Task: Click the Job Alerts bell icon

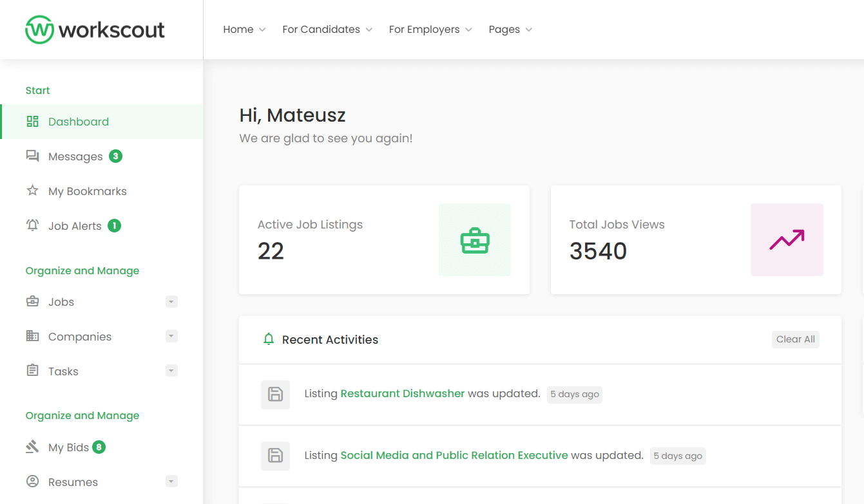Action: (x=32, y=226)
